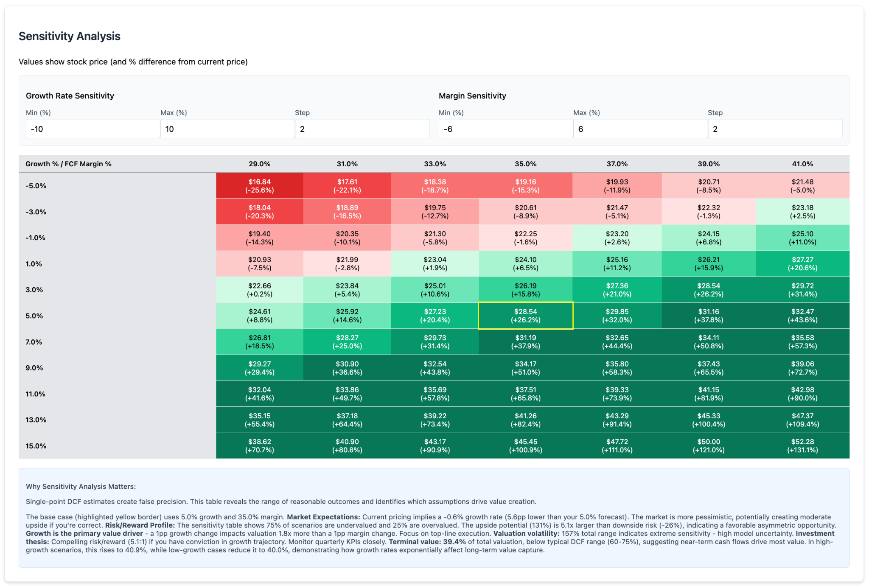Select the 35.0% margin column header
The image size is (869, 588).
pyautogui.click(x=525, y=164)
